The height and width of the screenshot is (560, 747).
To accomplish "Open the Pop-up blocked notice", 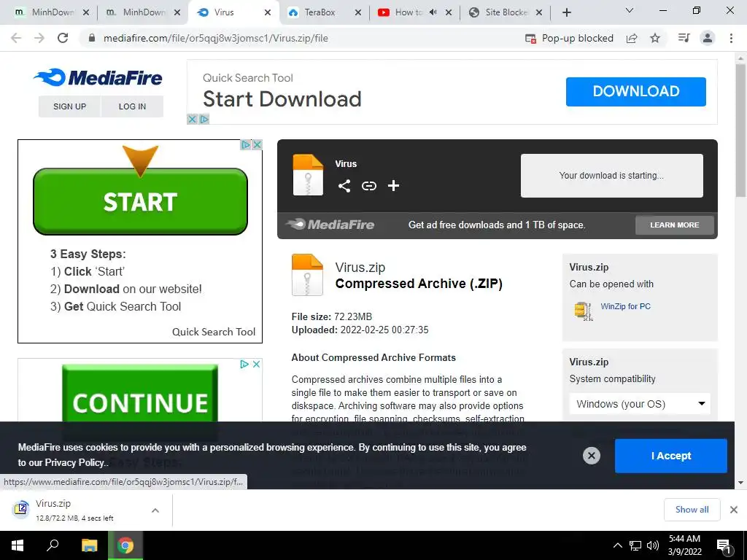I will [x=569, y=38].
